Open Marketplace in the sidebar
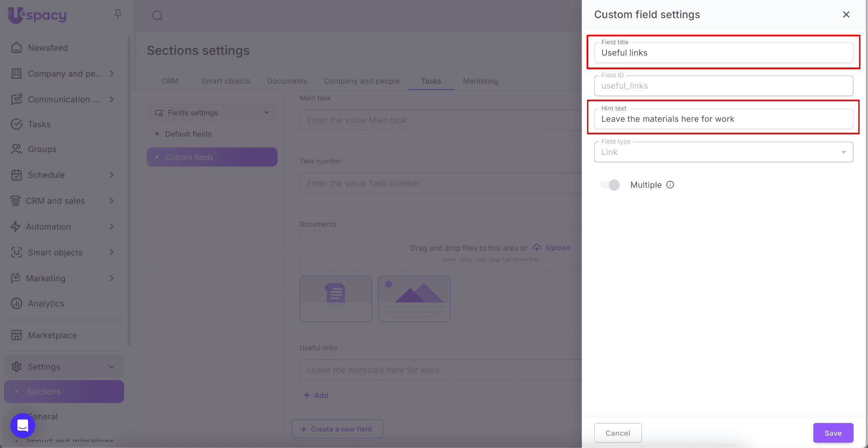 (x=52, y=335)
